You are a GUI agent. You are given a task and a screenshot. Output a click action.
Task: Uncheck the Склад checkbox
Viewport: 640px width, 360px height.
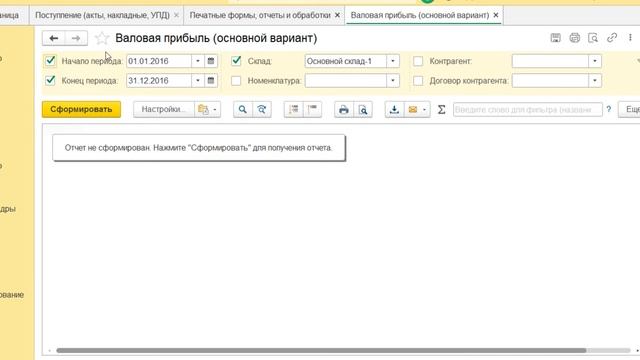[236, 61]
